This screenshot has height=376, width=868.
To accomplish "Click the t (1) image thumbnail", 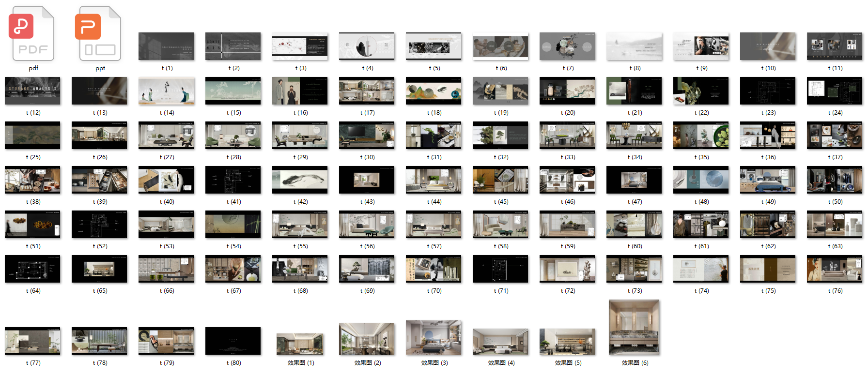I will click(x=166, y=46).
